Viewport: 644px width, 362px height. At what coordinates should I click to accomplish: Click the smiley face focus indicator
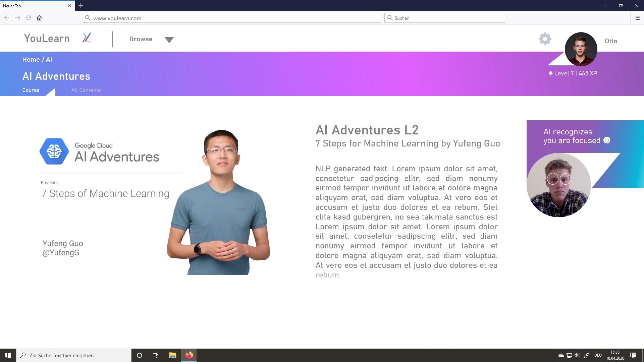pos(607,140)
